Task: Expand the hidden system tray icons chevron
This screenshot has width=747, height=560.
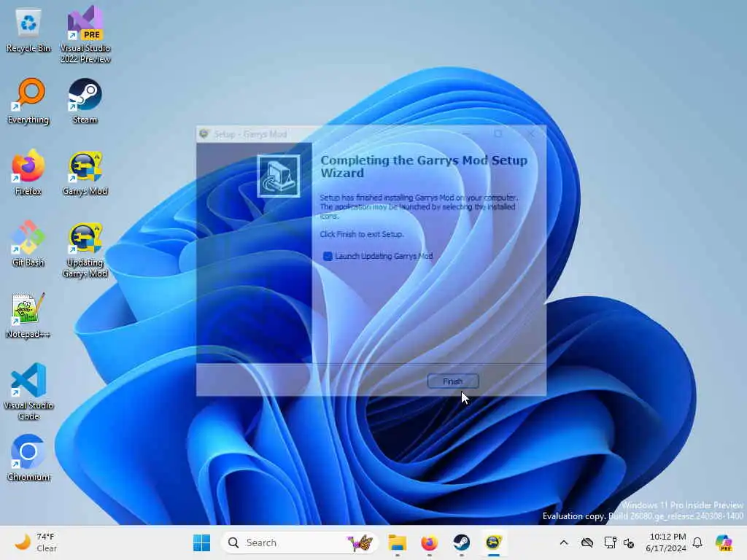Action: pyautogui.click(x=564, y=542)
